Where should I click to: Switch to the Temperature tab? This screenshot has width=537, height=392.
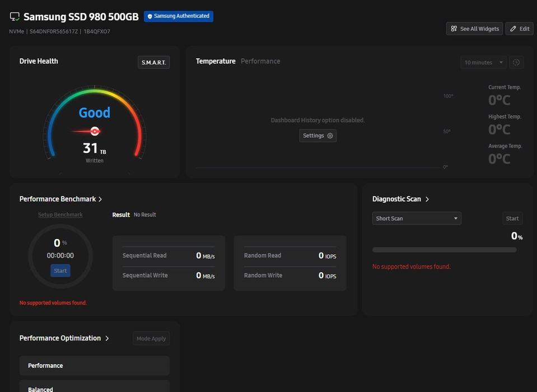point(216,61)
